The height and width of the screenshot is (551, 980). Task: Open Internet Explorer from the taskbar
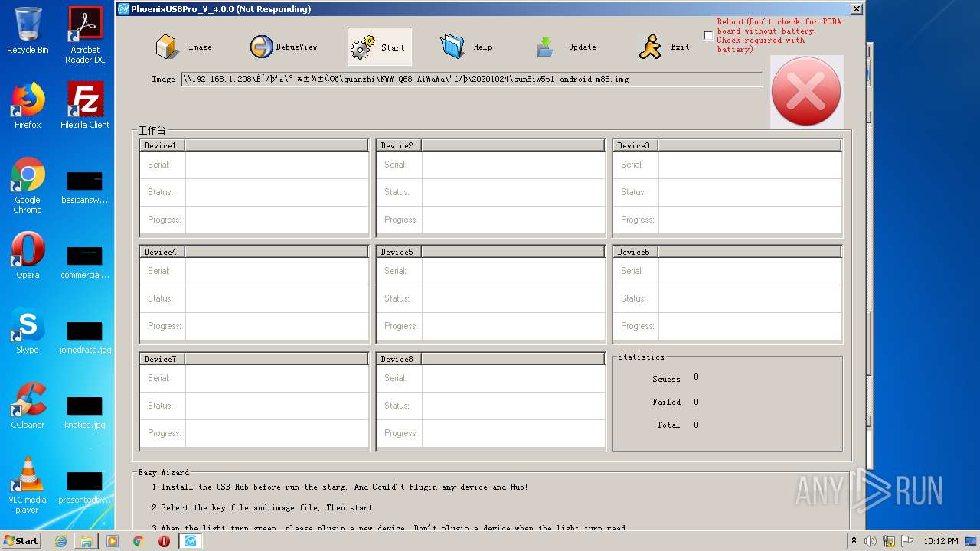pyautogui.click(x=60, y=541)
